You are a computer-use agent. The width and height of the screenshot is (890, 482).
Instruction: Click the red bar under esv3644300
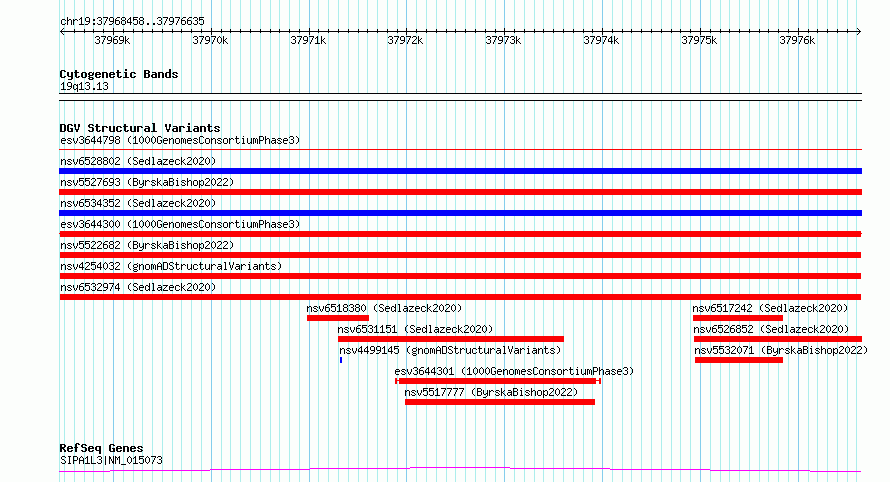pos(460,234)
